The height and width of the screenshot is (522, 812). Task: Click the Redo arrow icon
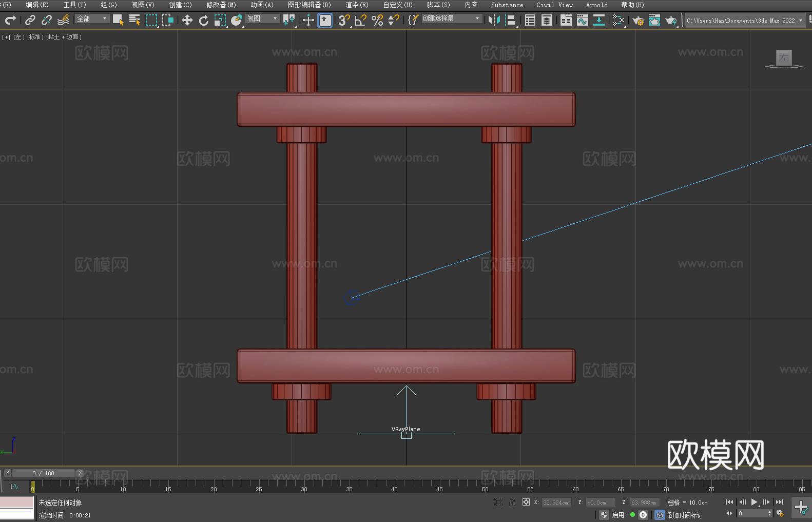(10, 20)
